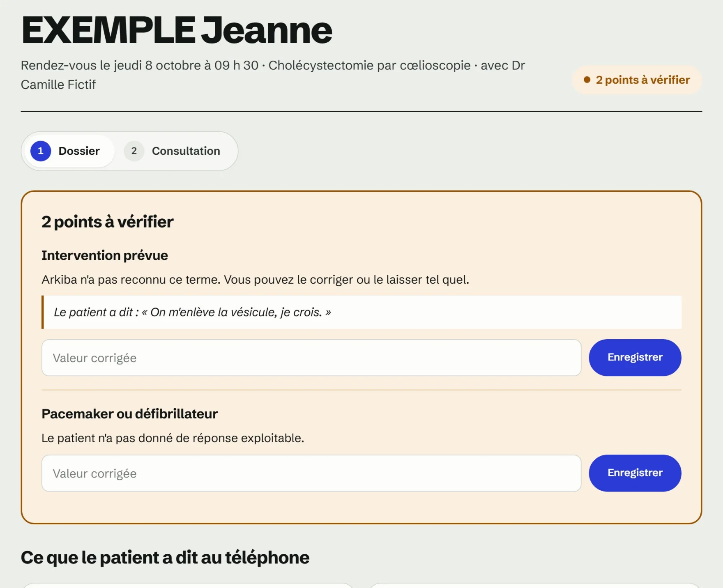Click the 'Pacemaker ou défibrillateur' heading
This screenshot has width=723, height=588.
129,414
